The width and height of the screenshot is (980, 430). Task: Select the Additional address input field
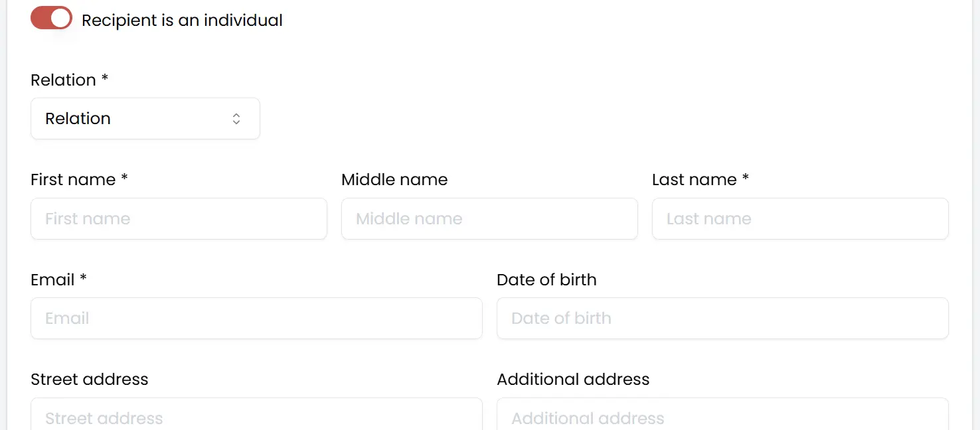[722, 417]
